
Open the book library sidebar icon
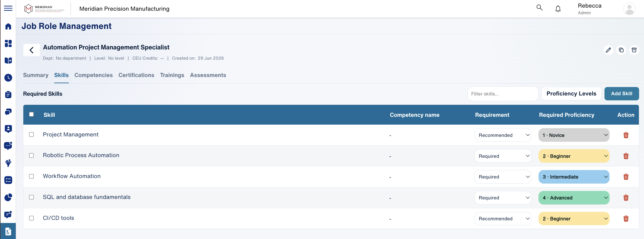[x=8, y=60]
